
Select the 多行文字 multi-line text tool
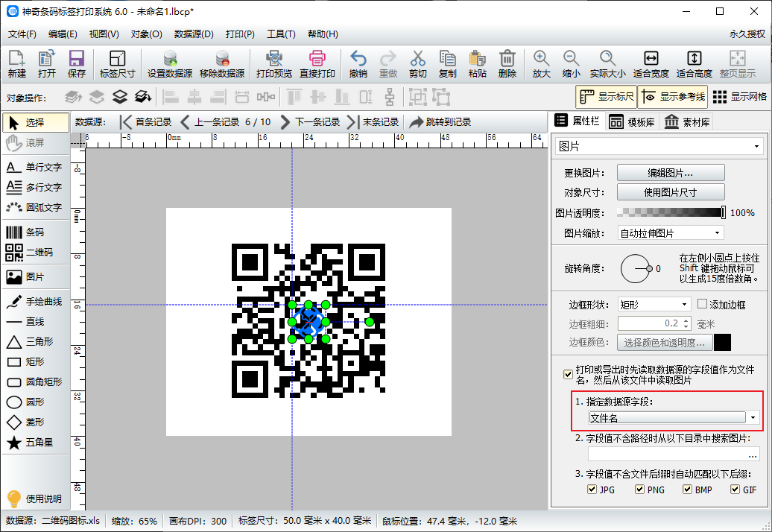[x=35, y=188]
